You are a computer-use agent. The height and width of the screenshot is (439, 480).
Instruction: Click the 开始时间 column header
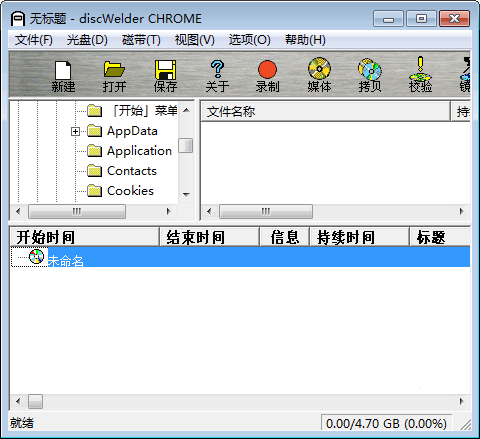pyautogui.click(x=84, y=237)
